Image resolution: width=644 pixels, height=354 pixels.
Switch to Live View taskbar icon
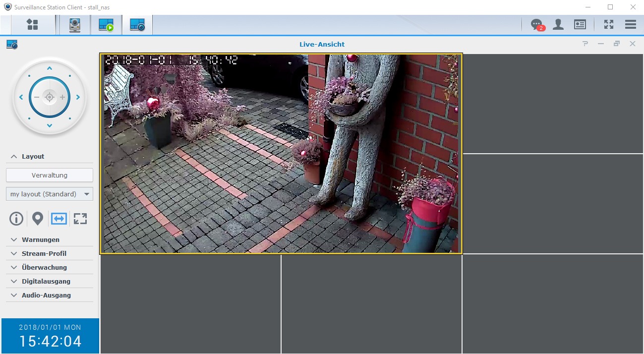(137, 25)
